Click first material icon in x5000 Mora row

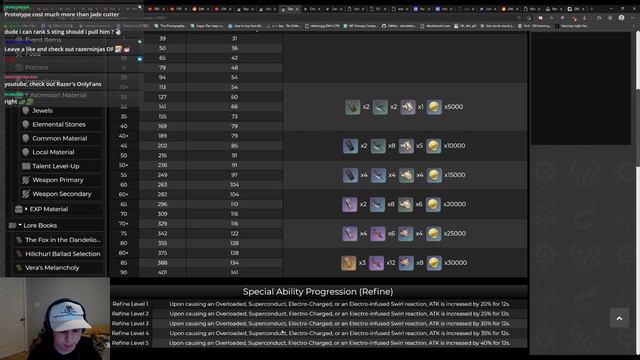point(353,107)
